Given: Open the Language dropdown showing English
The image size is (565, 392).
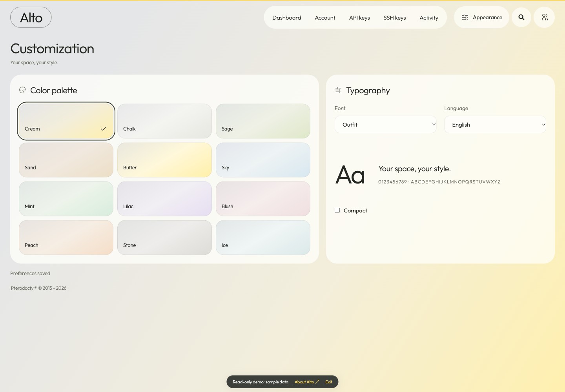Looking at the screenshot, I should point(495,125).
